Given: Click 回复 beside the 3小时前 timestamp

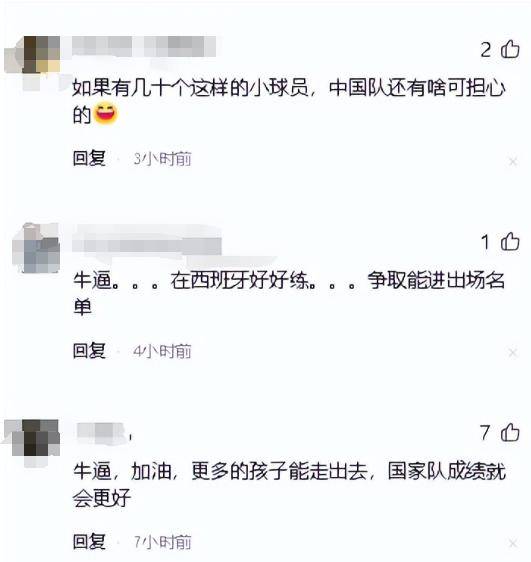Looking at the screenshot, I should pyautogui.click(x=89, y=158).
